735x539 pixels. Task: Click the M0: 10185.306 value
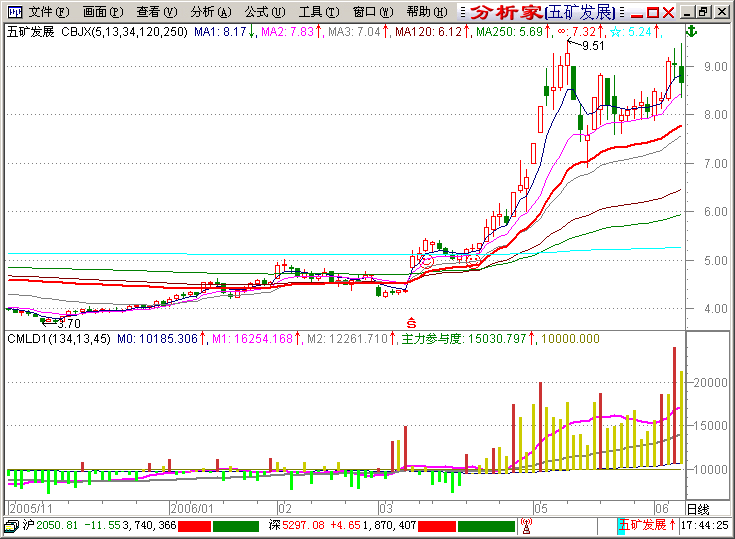point(158,339)
